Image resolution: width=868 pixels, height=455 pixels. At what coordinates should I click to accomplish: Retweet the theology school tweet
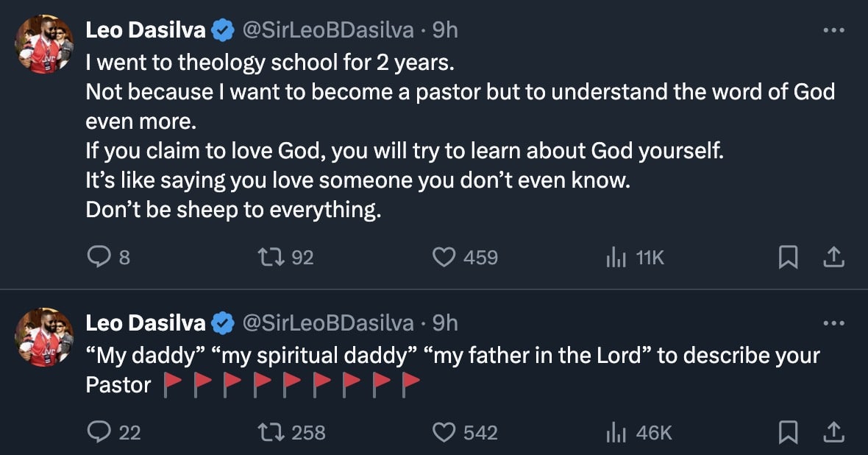point(266,257)
